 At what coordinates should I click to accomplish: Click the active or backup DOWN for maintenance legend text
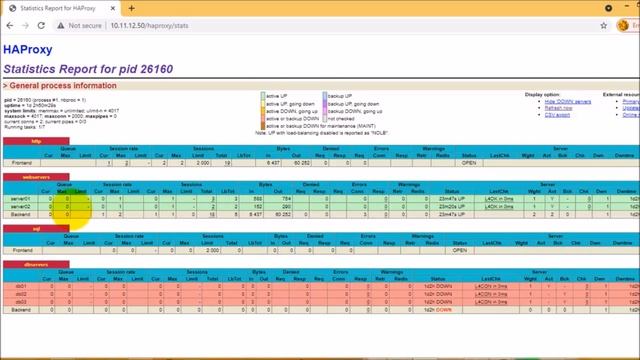coord(321,126)
